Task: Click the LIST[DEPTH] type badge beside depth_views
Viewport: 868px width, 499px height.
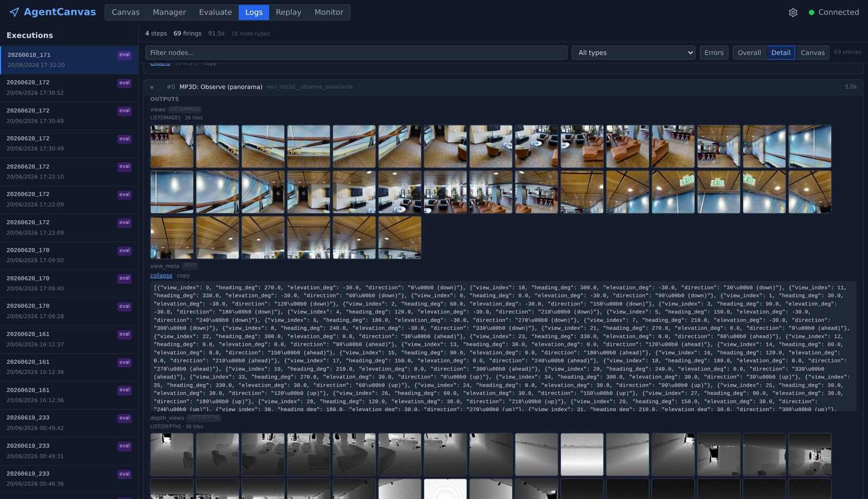Action: [203, 418]
